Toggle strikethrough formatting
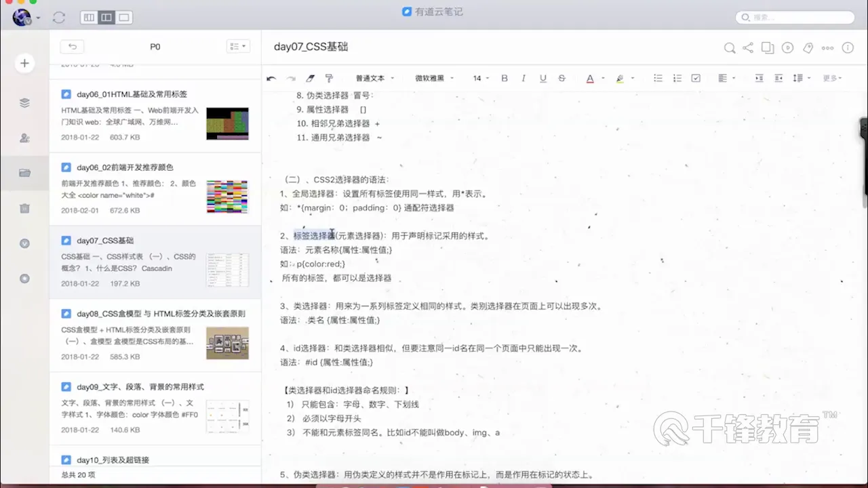This screenshot has width=868, height=488. tap(561, 79)
